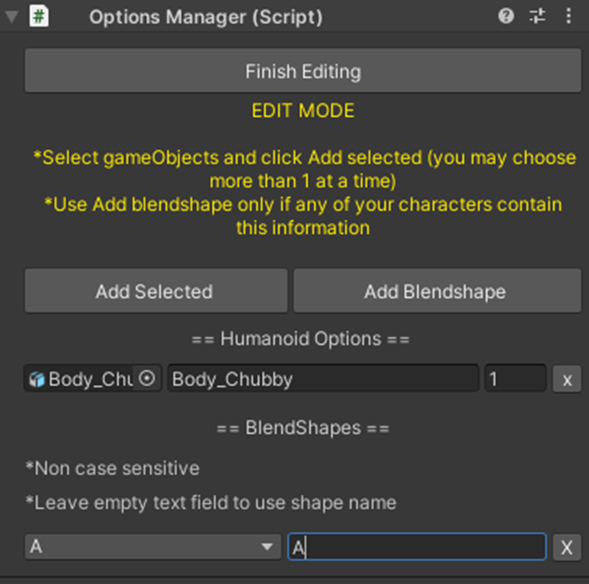This screenshot has height=584, width=589.
Task: Click the C# script icon in header
Action: coord(39,16)
